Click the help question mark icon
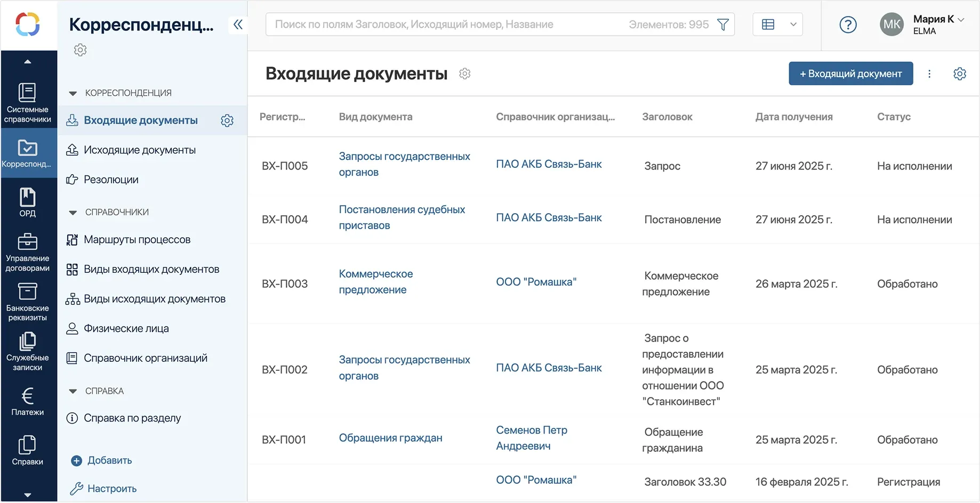 coord(848,24)
